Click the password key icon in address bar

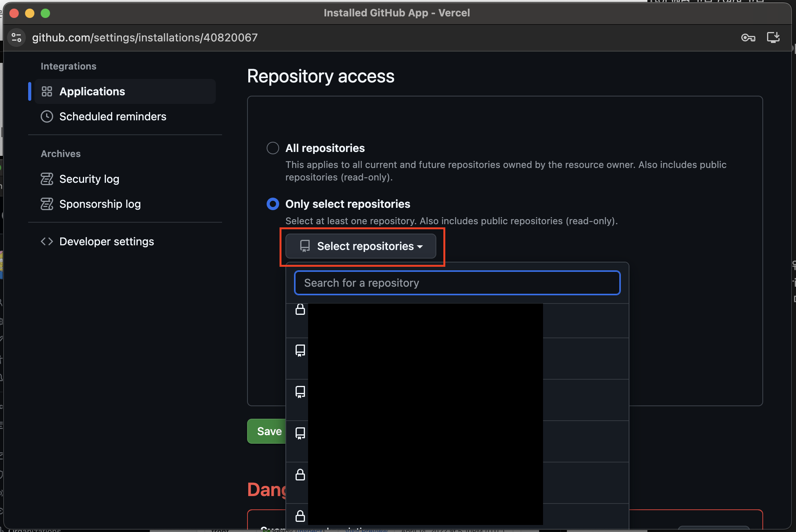click(748, 37)
